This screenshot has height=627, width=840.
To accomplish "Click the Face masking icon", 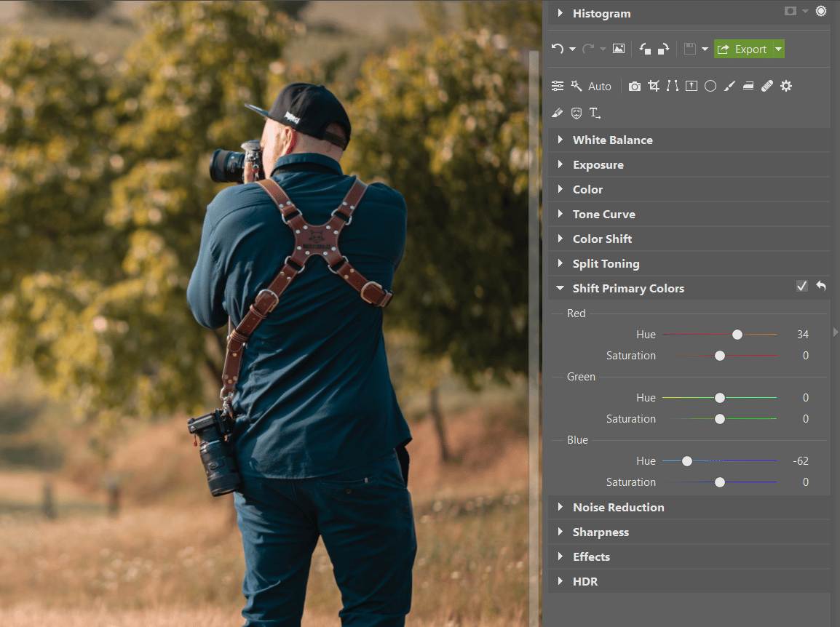I will click(576, 113).
